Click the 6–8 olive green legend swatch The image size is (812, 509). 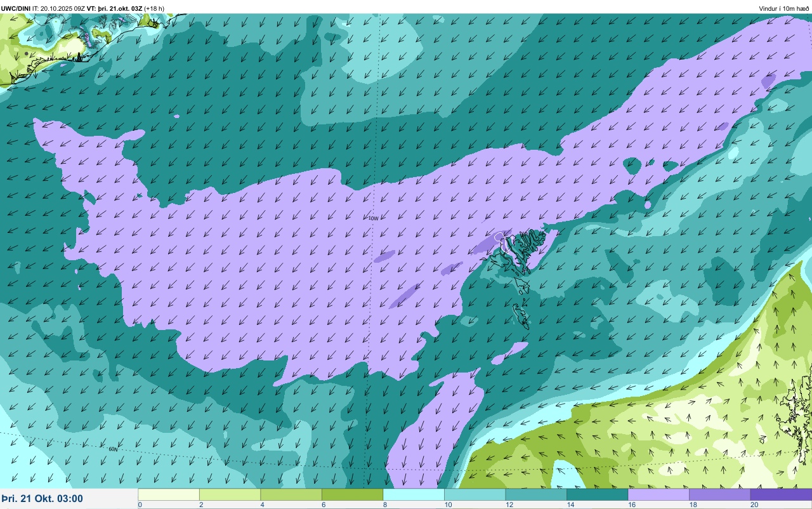pos(352,494)
